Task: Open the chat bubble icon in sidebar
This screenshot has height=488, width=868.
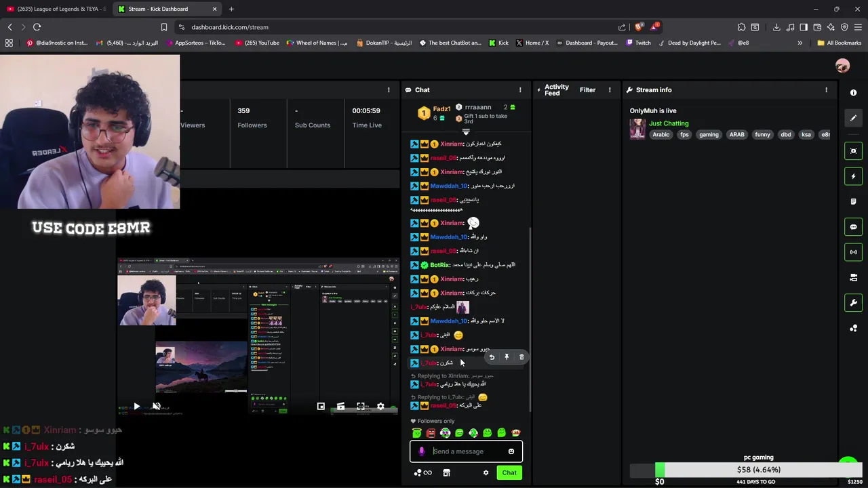Action: click(x=854, y=227)
